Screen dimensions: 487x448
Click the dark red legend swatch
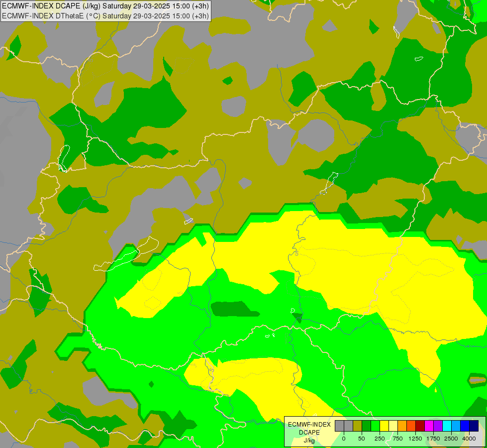[420, 426]
